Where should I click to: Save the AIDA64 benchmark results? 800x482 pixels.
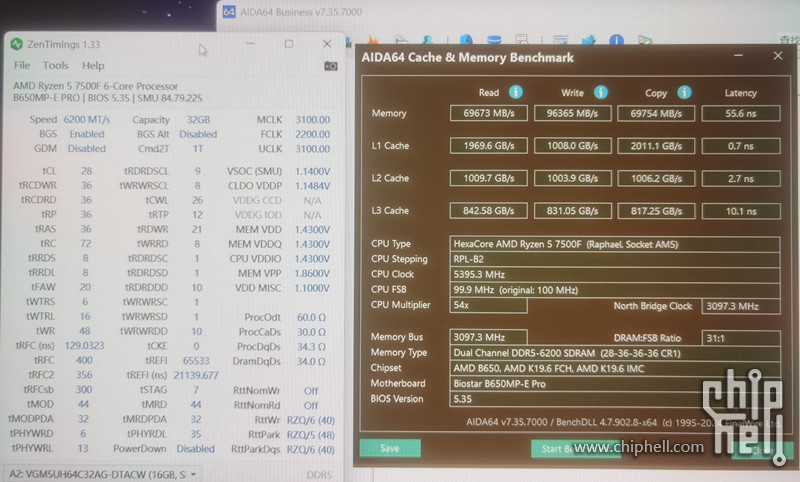click(390, 448)
